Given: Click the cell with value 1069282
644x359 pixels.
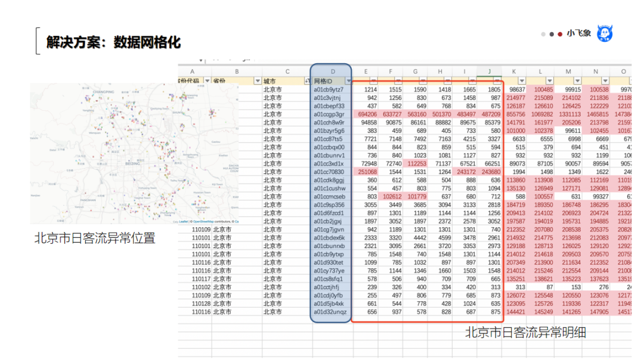Looking at the screenshot, I should 540,114.
